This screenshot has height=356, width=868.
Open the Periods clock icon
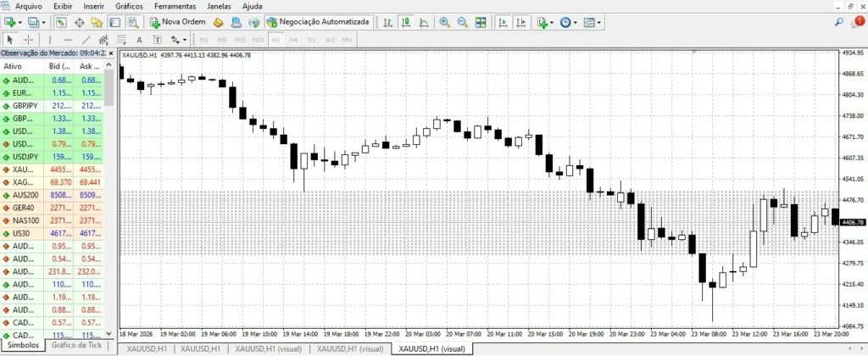coord(565,22)
